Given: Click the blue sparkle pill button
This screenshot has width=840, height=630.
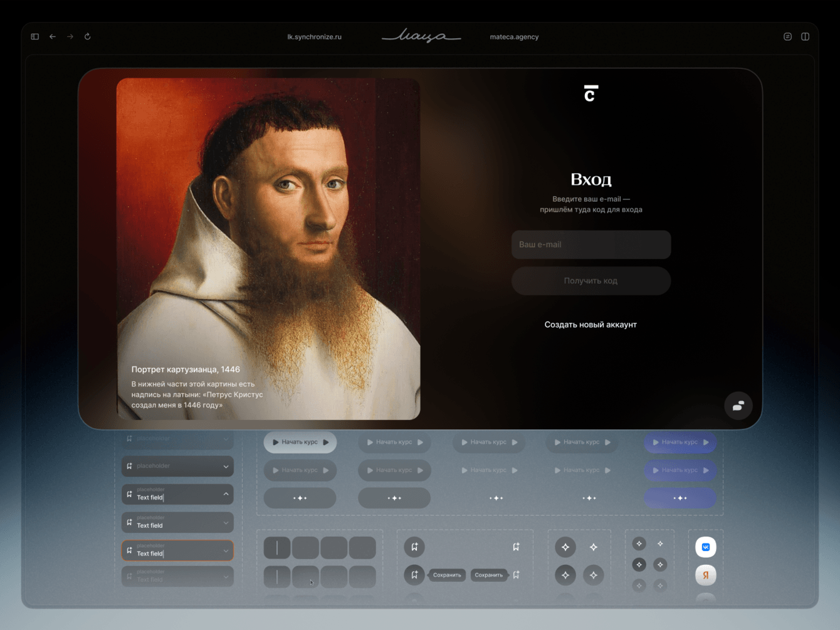Looking at the screenshot, I should click(x=680, y=498).
